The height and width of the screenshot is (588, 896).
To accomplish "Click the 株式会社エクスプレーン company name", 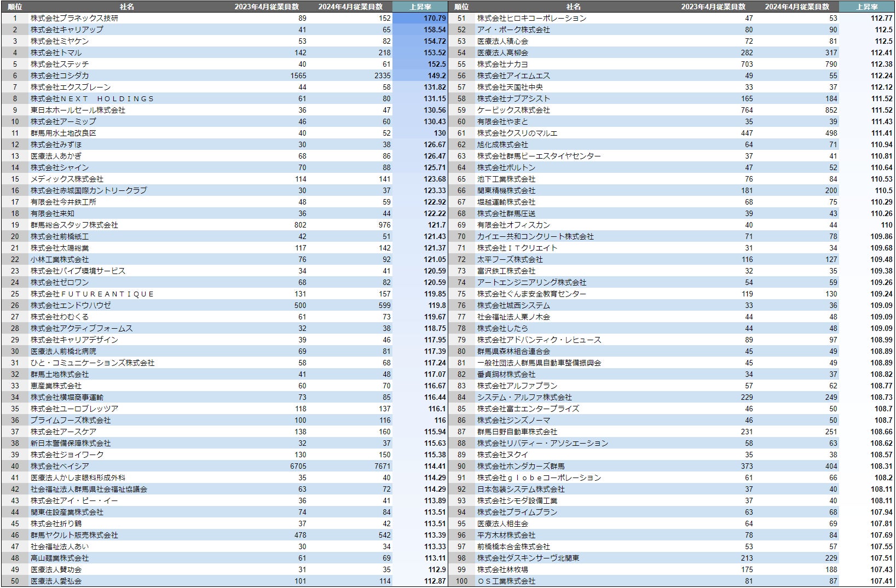I will coord(71,87).
